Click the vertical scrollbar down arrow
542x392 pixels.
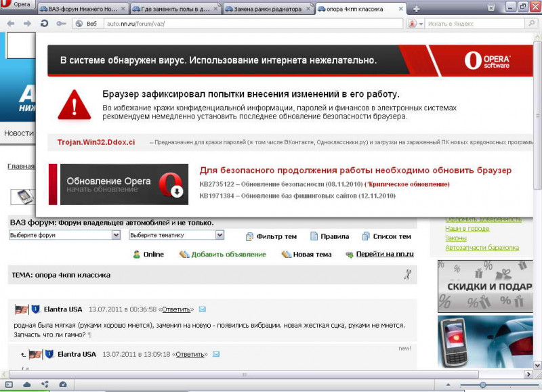click(x=537, y=365)
